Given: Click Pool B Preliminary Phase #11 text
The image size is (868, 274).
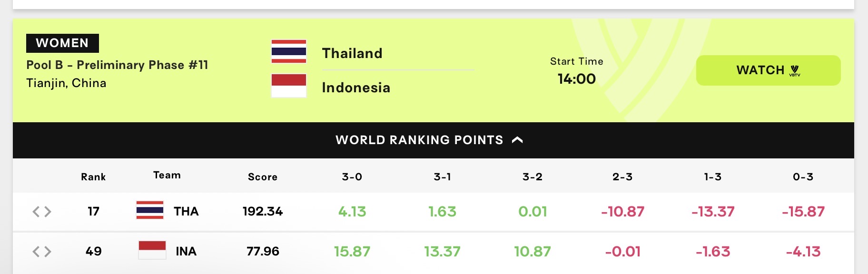Looking at the screenshot, I should tap(117, 65).
